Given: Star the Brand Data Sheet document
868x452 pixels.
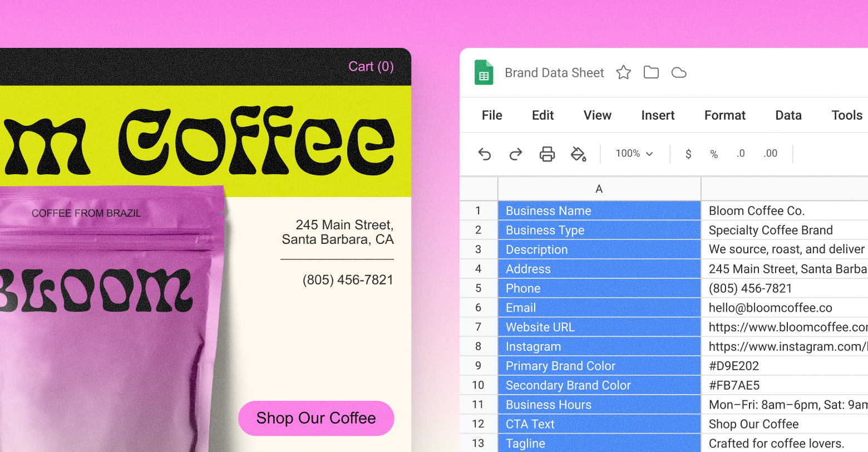Looking at the screenshot, I should (623, 72).
